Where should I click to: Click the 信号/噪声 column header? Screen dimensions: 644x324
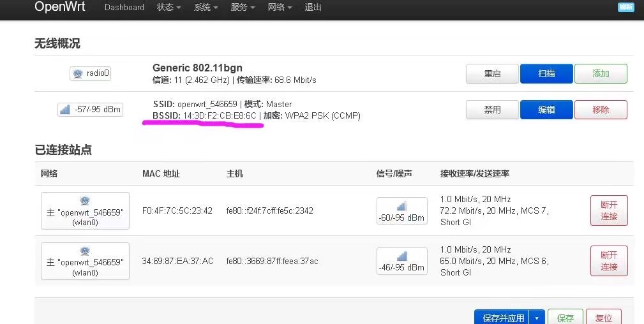[394, 173]
